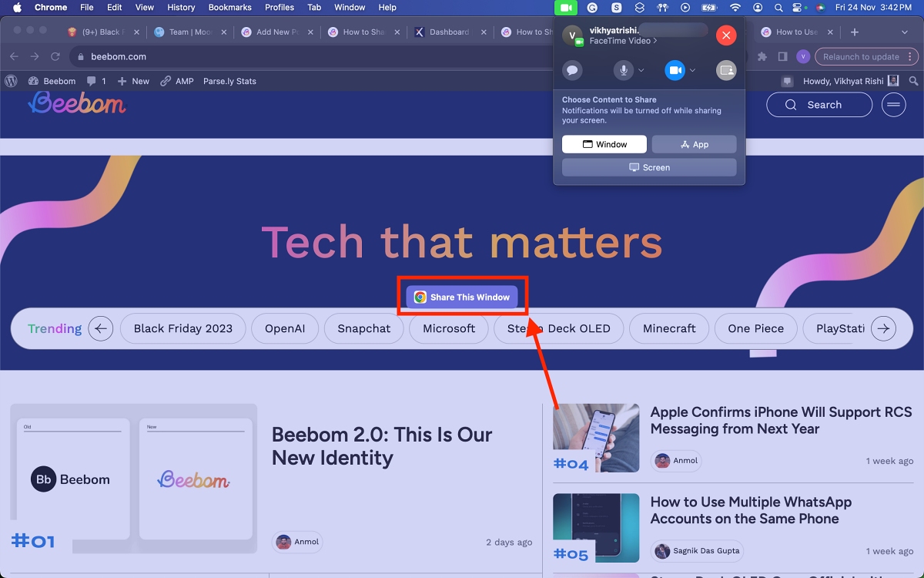The width and height of the screenshot is (924, 578).
Task: Click the Search field on Beebom
Action: (x=819, y=105)
